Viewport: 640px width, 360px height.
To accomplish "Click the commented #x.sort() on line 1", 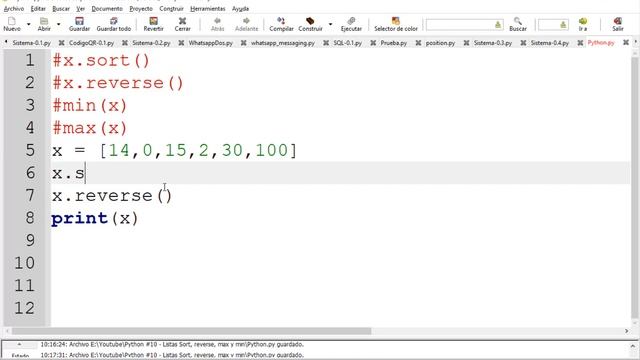I will click(x=101, y=60).
